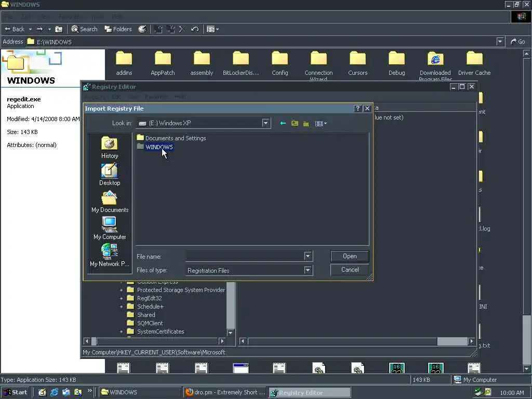This screenshot has height=399, width=532.
Task: Select the assembly folder
Action: pyautogui.click(x=202, y=63)
